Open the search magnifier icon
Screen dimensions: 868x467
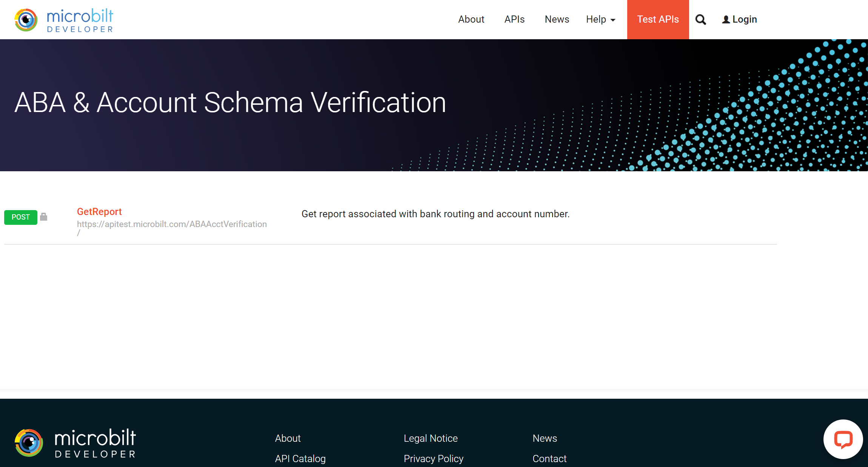tap(701, 19)
